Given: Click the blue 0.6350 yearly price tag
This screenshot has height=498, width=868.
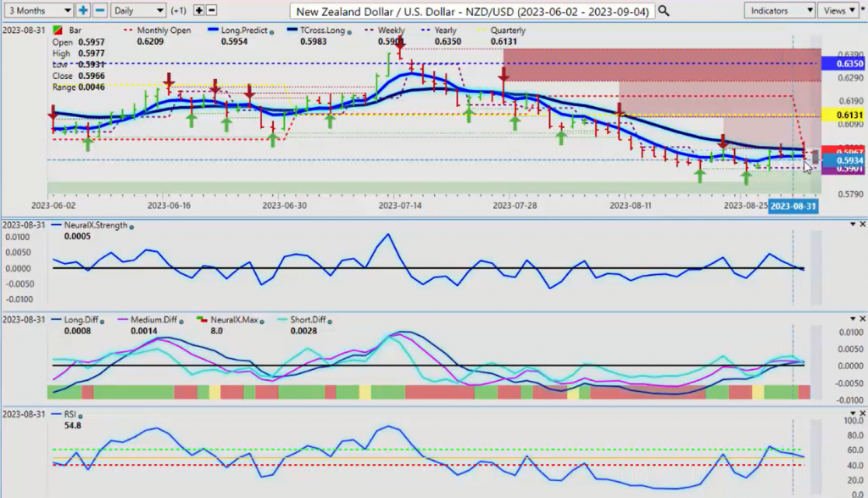Looking at the screenshot, I should [x=843, y=64].
